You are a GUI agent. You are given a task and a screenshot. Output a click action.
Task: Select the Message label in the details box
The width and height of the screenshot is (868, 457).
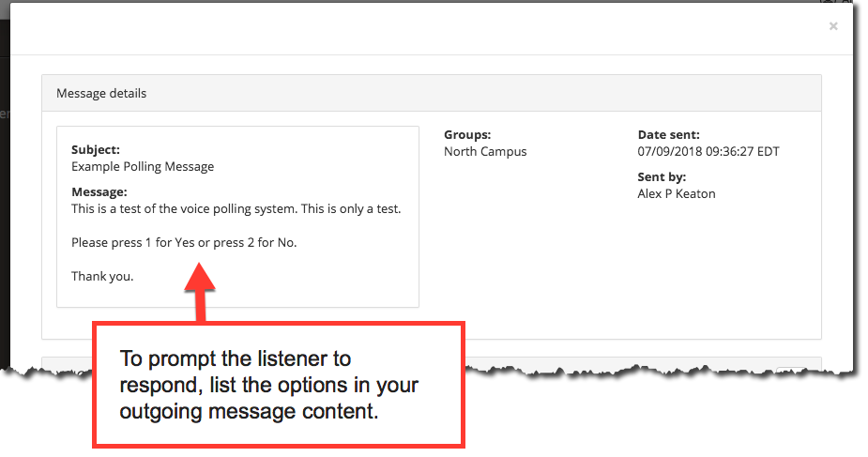coord(99,192)
